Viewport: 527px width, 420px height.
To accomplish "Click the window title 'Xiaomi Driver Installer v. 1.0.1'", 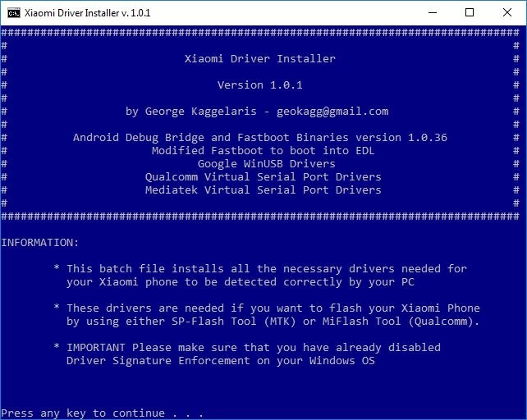I will point(87,13).
